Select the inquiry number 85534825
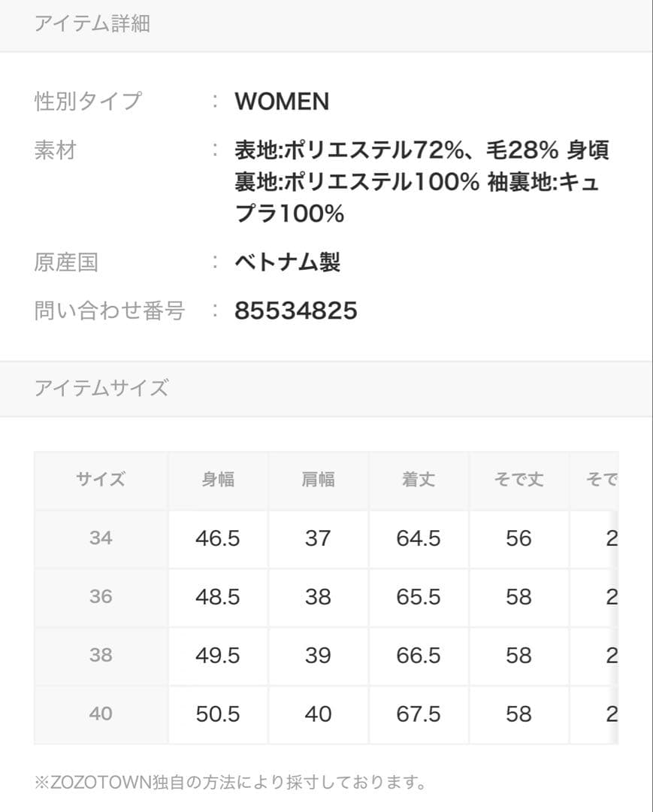Image resolution: width=653 pixels, height=812 pixels. [295, 311]
